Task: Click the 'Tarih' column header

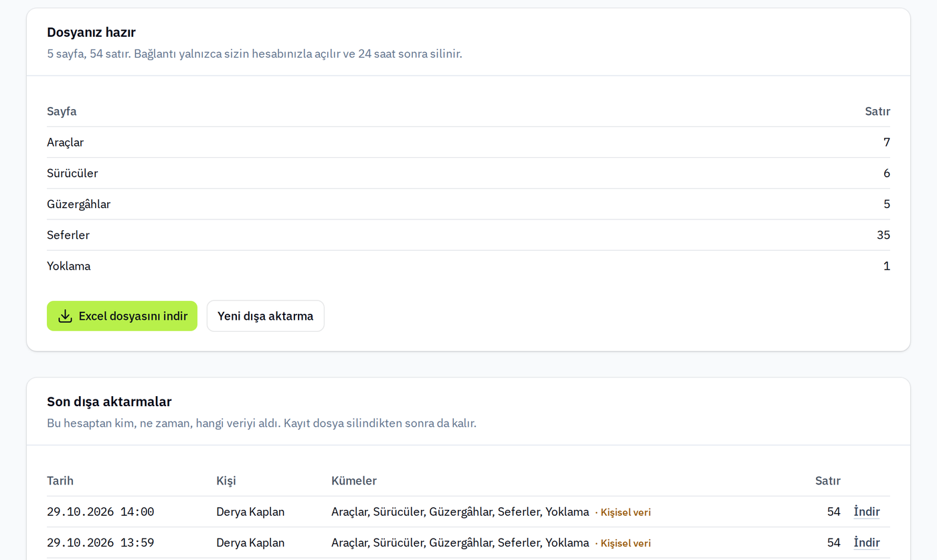Action: pos(60,480)
